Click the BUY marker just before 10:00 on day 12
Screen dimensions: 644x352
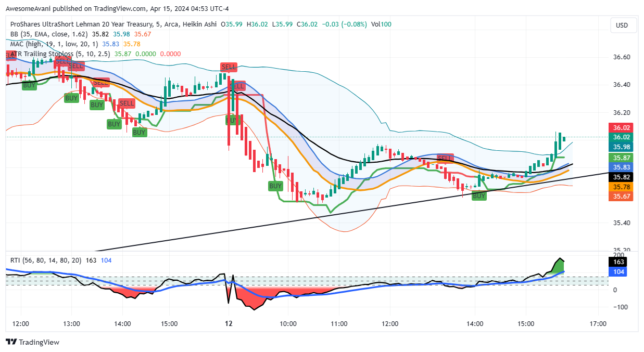click(275, 186)
